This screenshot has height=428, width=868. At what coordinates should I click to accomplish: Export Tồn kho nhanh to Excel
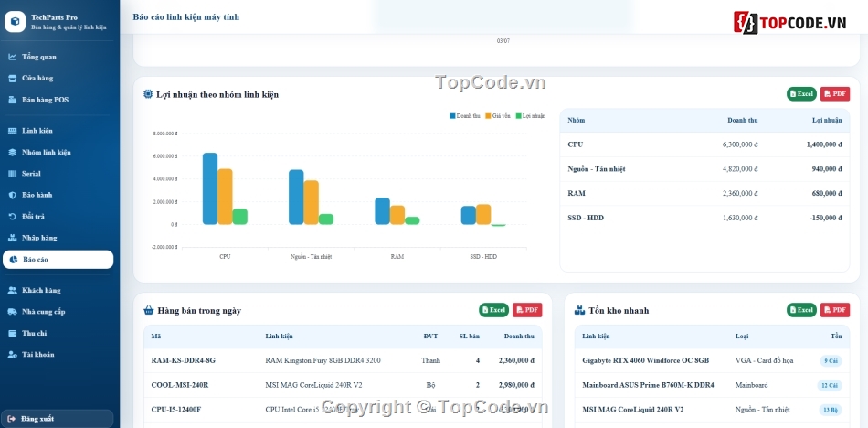click(801, 310)
